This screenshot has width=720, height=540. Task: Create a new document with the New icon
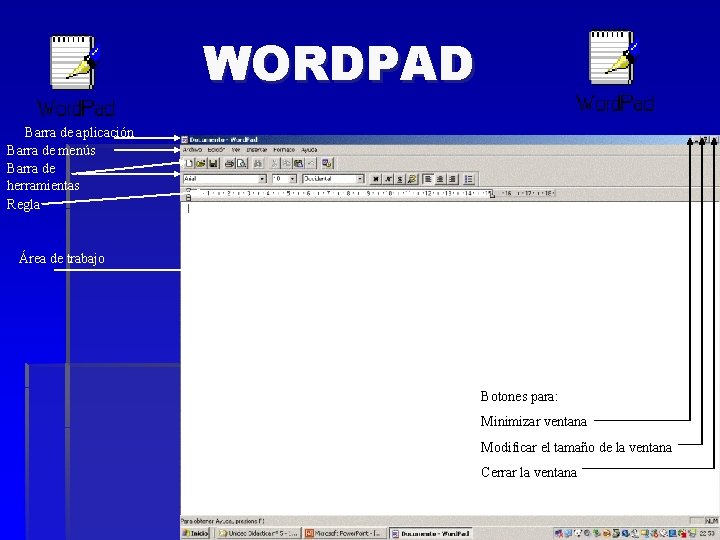189,163
